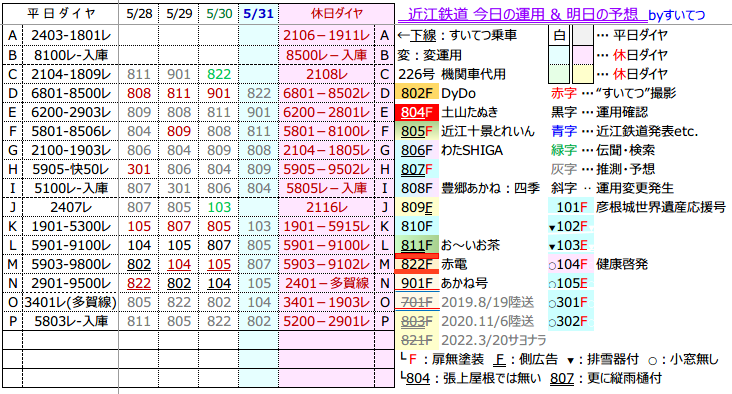The height and width of the screenshot is (394, 732).
Task: Select the 5/29 date header
Action: pyautogui.click(x=179, y=14)
